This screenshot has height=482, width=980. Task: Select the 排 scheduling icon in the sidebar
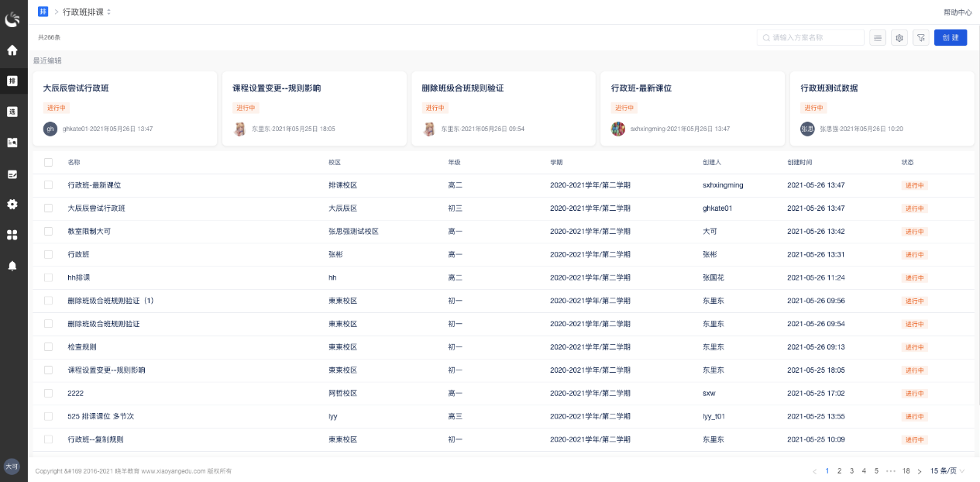12,81
